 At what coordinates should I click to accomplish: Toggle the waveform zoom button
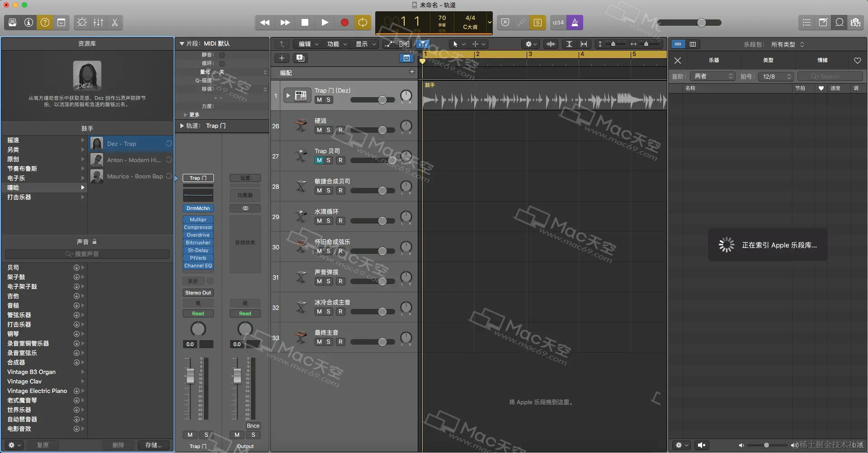551,44
